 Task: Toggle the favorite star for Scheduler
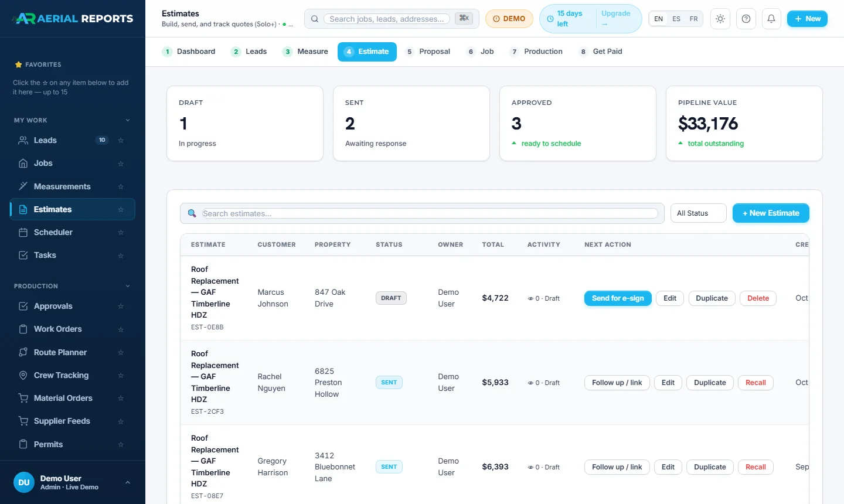(x=121, y=233)
